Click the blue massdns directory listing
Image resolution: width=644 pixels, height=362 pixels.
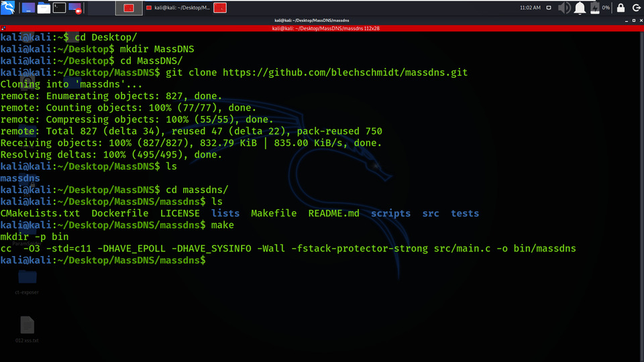[x=20, y=178]
